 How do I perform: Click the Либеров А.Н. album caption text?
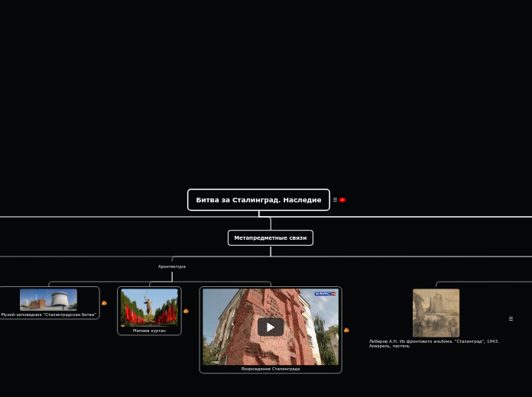point(434,344)
